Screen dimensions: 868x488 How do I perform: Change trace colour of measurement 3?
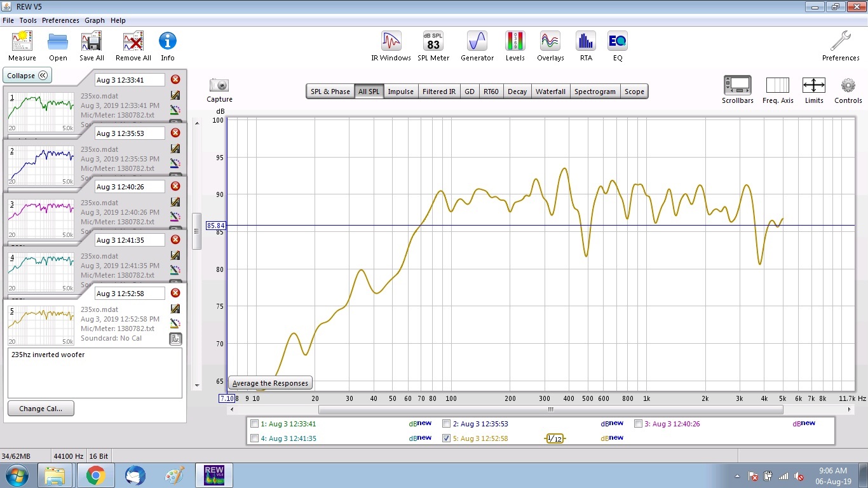tap(175, 217)
